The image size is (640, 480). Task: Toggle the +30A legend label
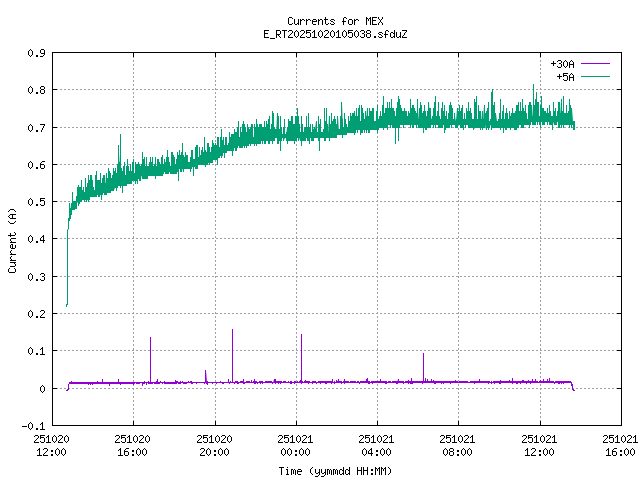(562, 63)
